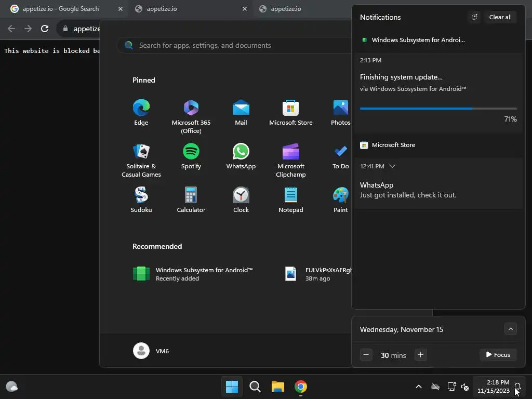The width and height of the screenshot is (532, 399).
Task: Reload the page in Chrome
Action: (x=45, y=29)
